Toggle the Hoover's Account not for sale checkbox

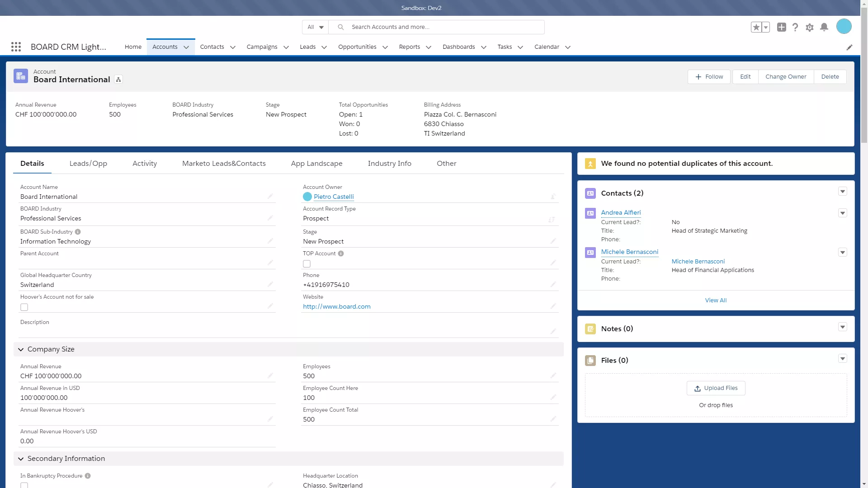click(24, 307)
